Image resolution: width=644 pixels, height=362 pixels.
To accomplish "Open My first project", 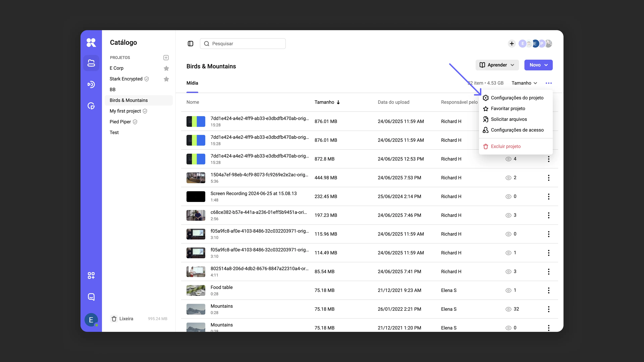I will click(x=139, y=111).
